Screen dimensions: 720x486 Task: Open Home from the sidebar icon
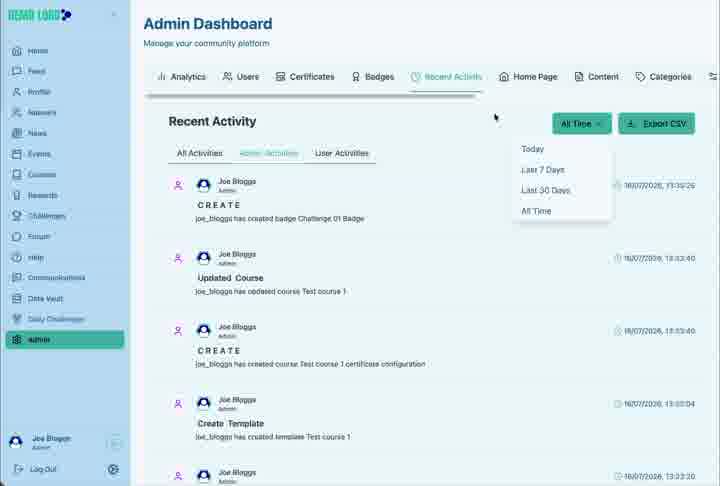click(x=17, y=51)
